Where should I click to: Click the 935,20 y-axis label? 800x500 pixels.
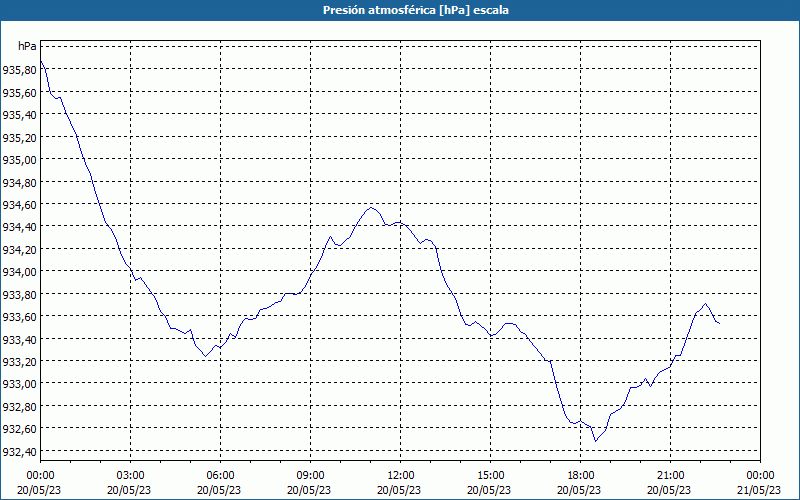tap(19, 137)
